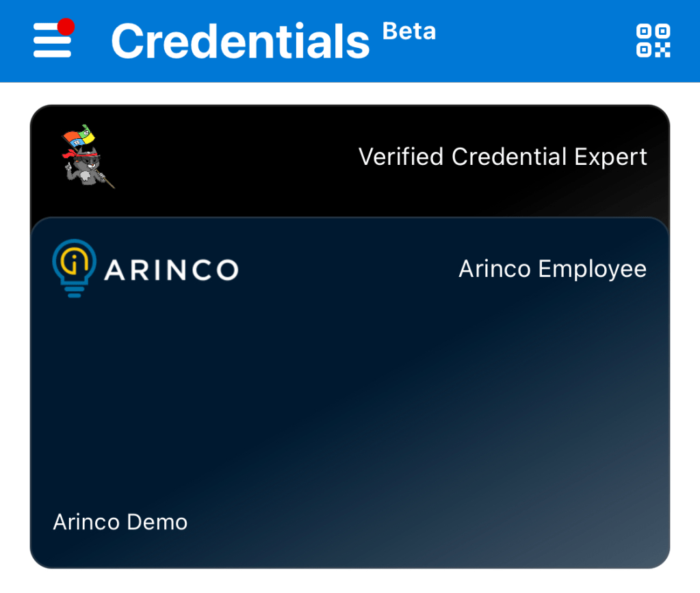700x593 pixels.
Task: Tap the red notification dot on the menu
Action: coord(68,26)
